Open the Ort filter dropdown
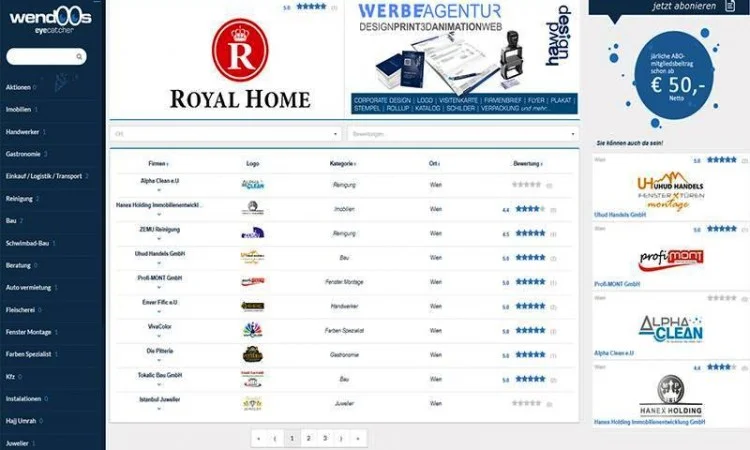 (x=225, y=134)
